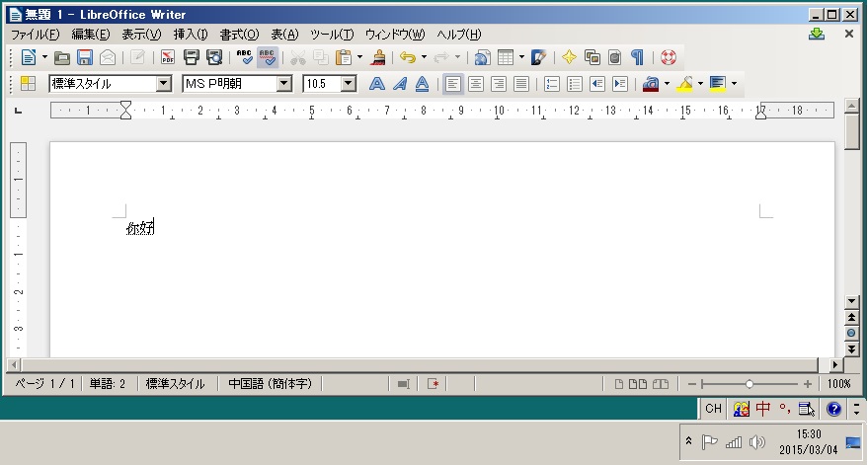The height and width of the screenshot is (465, 868).
Task: Open the 挿入(I) menu
Action: click(191, 35)
